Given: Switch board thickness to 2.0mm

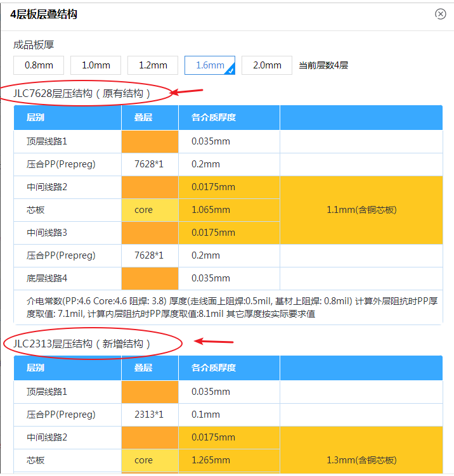Looking at the screenshot, I should click(x=267, y=65).
